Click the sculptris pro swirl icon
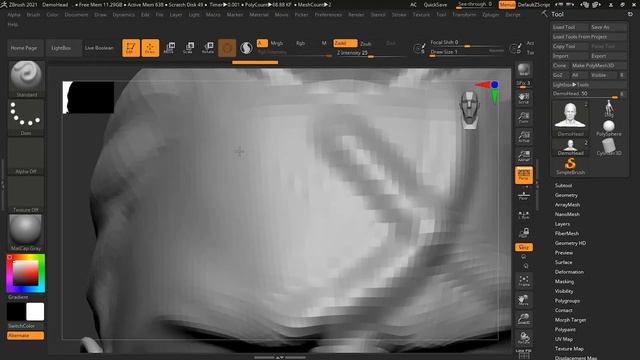 click(246, 48)
